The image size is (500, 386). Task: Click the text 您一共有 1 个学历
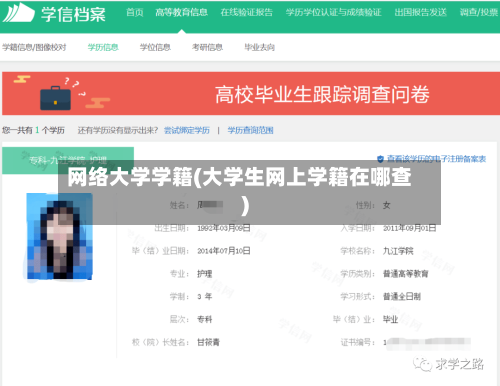pyautogui.click(x=33, y=130)
